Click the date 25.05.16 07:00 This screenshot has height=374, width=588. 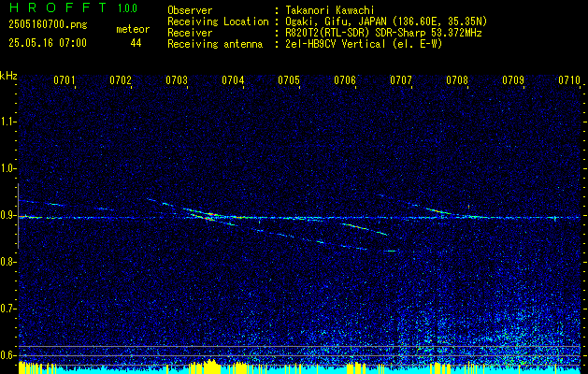[x=48, y=43]
